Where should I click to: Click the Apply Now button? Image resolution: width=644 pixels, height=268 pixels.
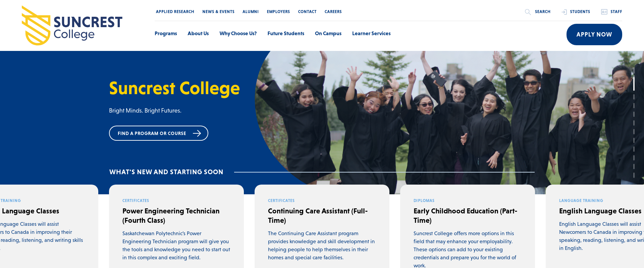coord(594,35)
